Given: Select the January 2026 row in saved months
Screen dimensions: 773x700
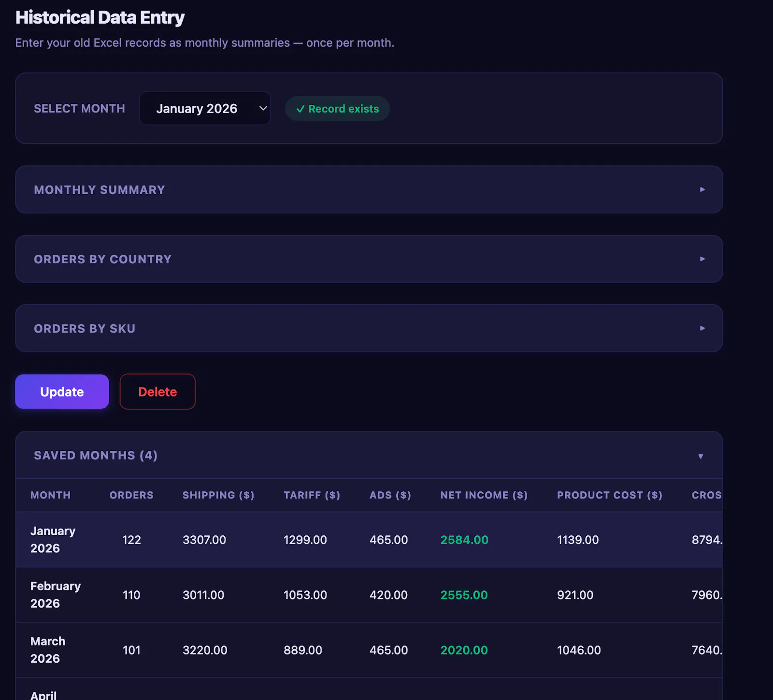Looking at the screenshot, I should click(369, 540).
